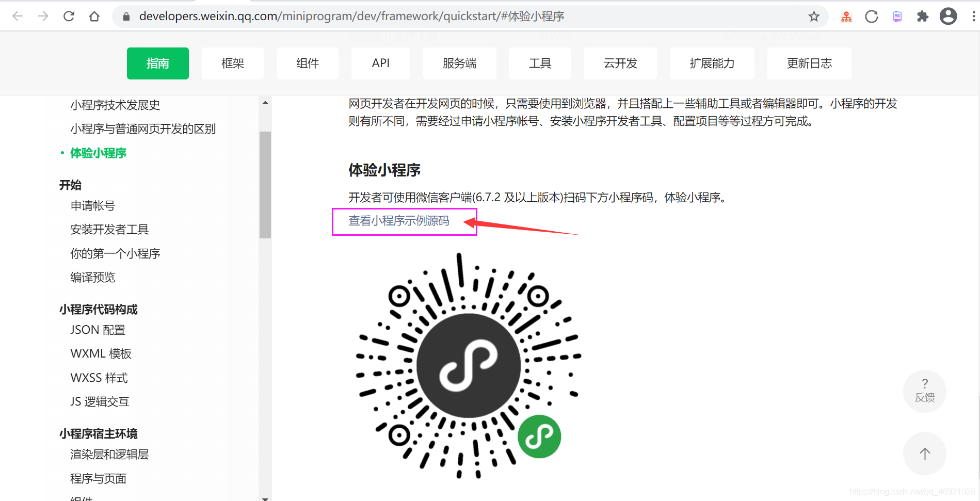Open the JS 逻辑交互 sidebar entry

click(100, 402)
